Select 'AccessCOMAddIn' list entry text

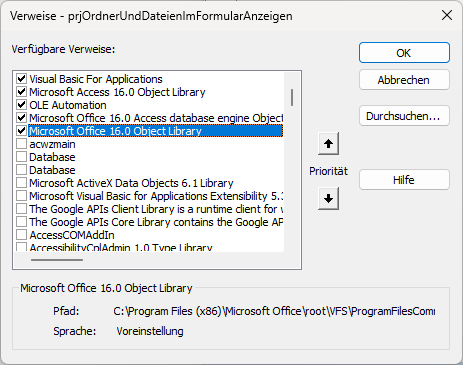click(x=72, y=235)
